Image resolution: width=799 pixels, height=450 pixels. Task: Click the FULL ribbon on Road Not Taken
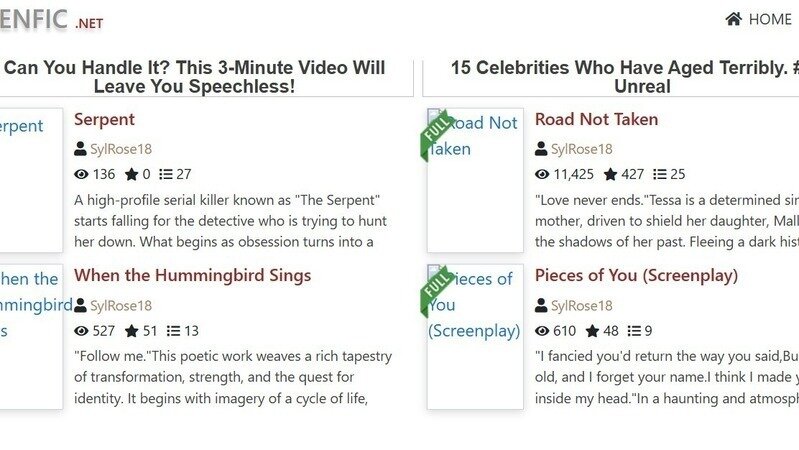coord(436,133)
